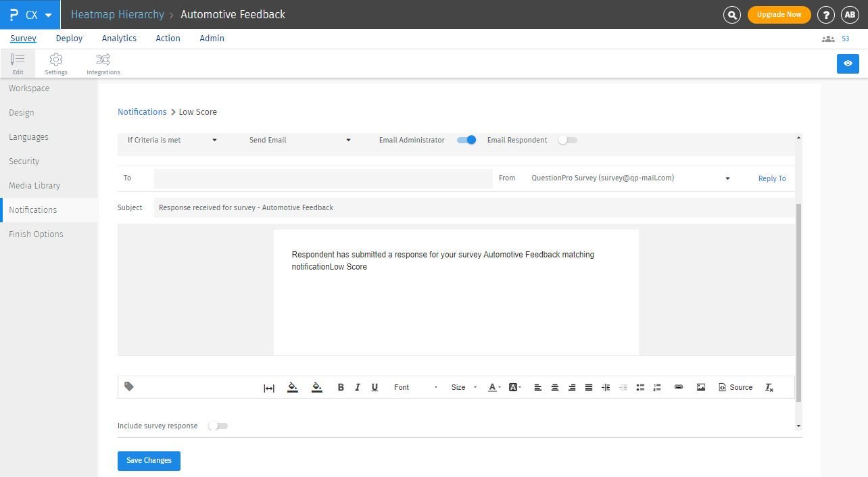Toggle underline formatting
The width and height of the screenshot is (868, 477).
(375, 387)
